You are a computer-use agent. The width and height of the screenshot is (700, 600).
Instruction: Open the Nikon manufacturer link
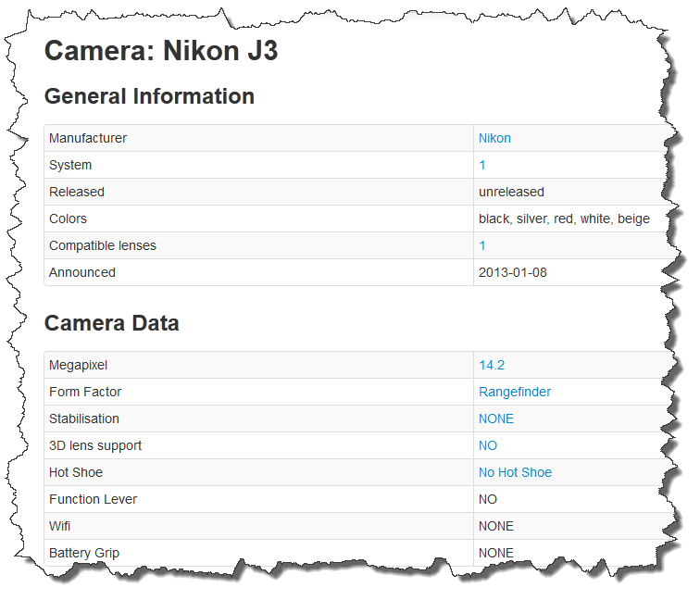(x=494, y=138)
